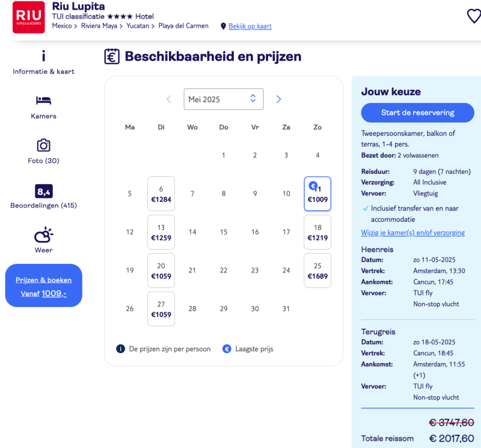Click the map pin icon near Bekijk op kaart
The image size is (481, 448).
click(x=223, y=26)
